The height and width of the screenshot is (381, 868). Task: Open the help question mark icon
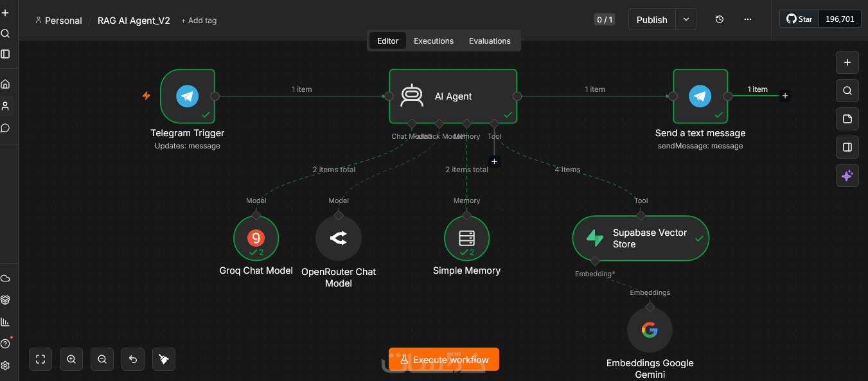point(5,344)
